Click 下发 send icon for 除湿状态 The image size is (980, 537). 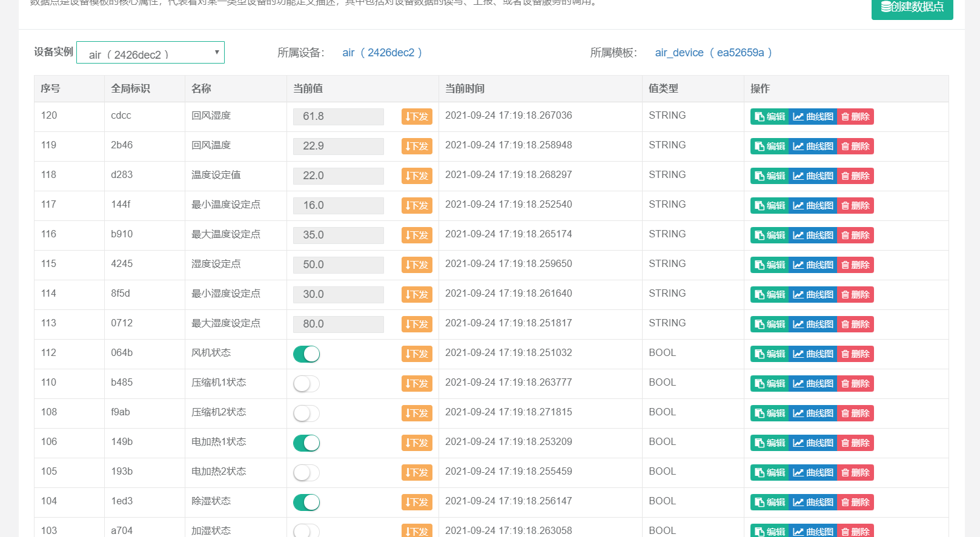tap(417, 502)
